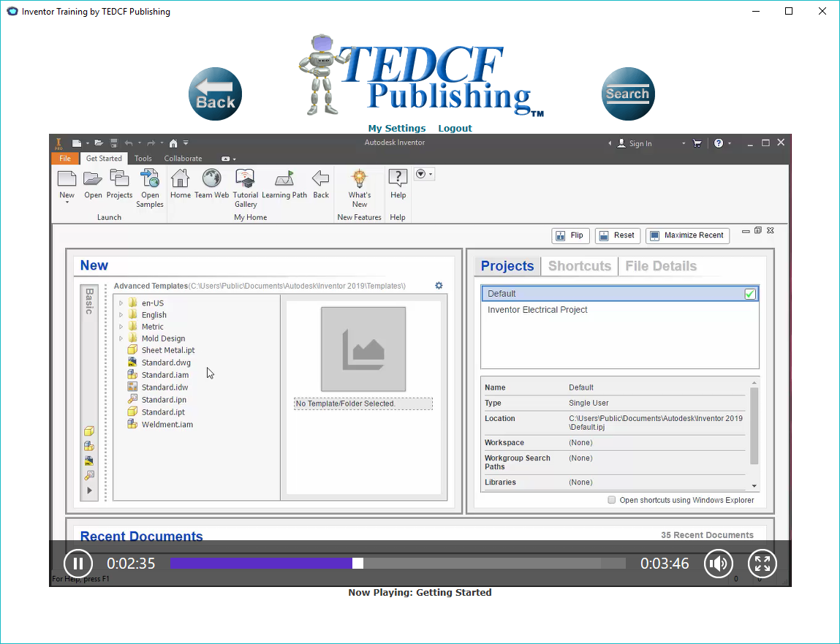840x644 pixels.
Task: Open Team Web globe icon
Action: 211,178
